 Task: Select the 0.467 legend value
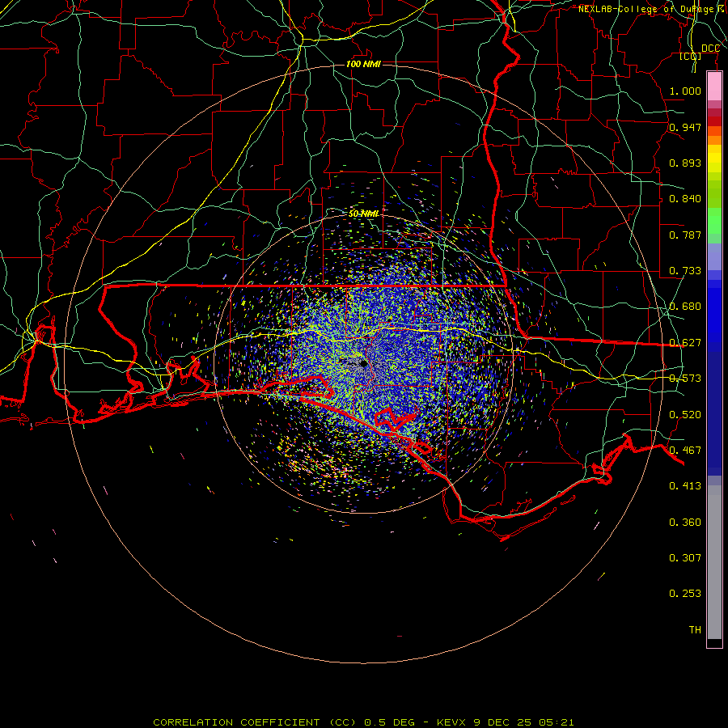(x=685, y=451)
